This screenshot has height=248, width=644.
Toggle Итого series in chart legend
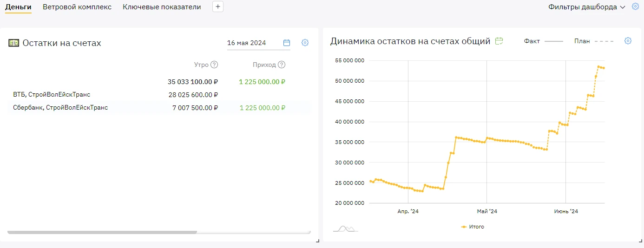click(x=473, y=227)
